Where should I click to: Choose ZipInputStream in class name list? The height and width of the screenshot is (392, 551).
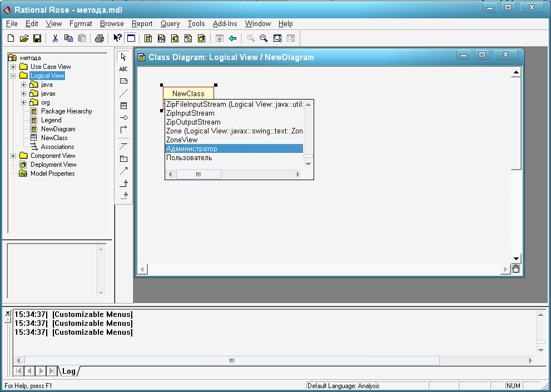(x=234, y=113)
